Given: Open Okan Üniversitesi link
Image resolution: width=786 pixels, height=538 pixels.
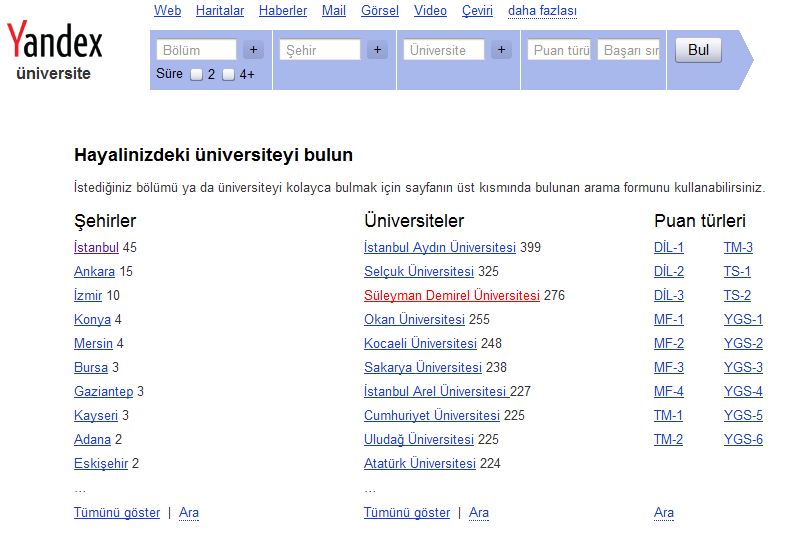Looking at the screenshot, I should pos(414,319).
